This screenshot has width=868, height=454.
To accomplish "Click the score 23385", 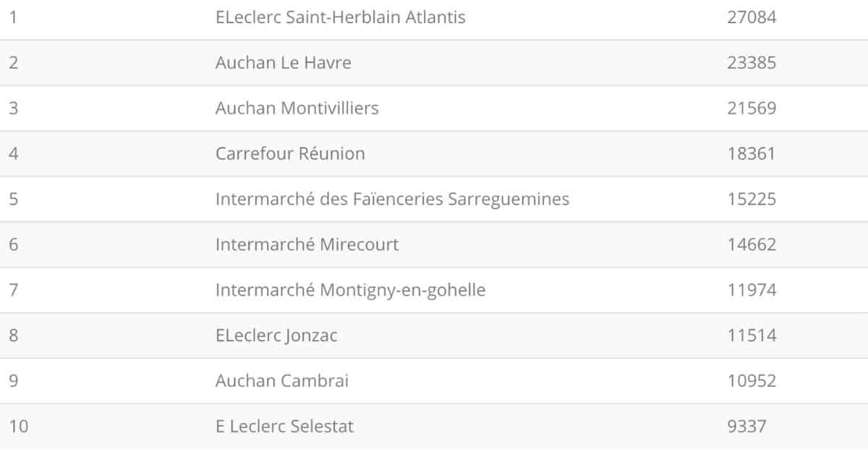I will [x=752, y=63].
